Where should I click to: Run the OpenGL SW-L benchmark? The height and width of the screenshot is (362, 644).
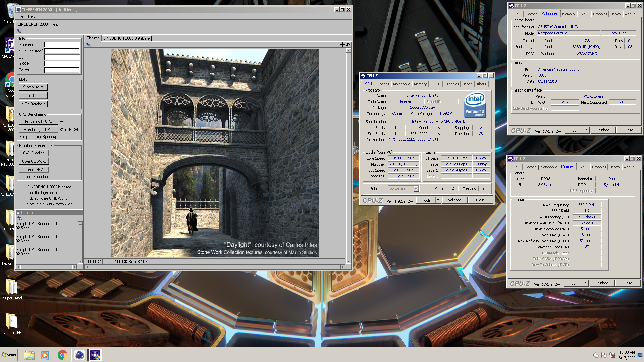pos(34,161)
